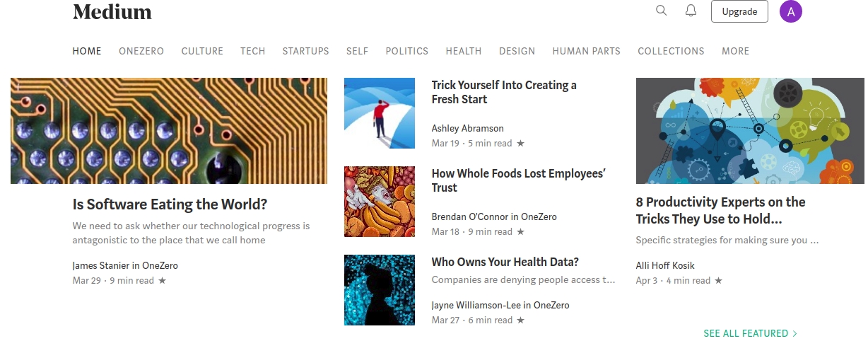Open the STARTUPS section

(305, 51)
